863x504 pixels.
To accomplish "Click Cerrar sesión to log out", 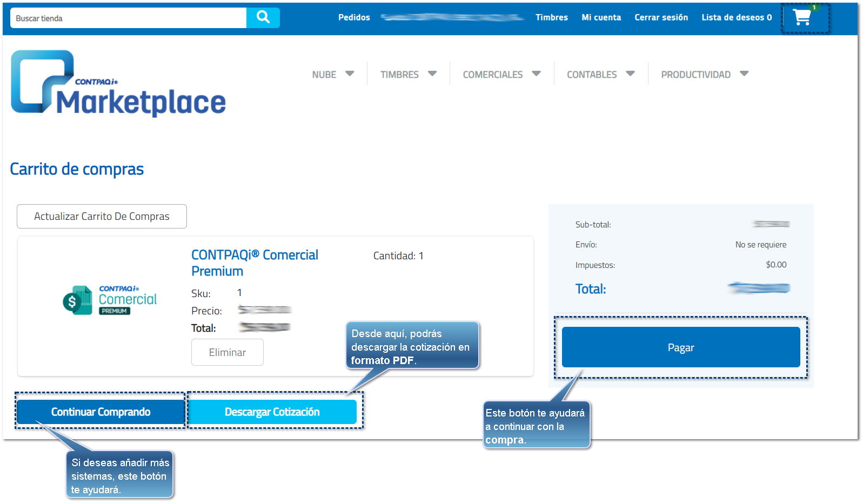I will point(661,17).
